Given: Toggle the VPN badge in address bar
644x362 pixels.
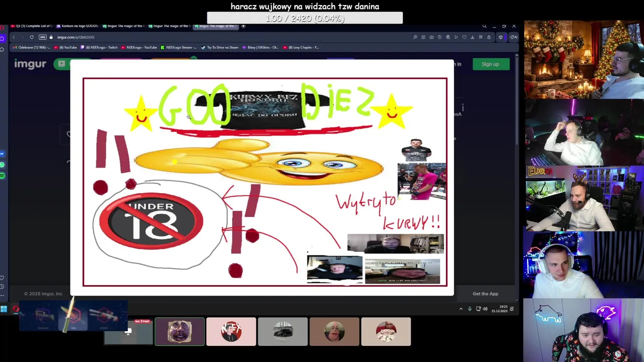Looking at the screenshot, I should 43,37.
